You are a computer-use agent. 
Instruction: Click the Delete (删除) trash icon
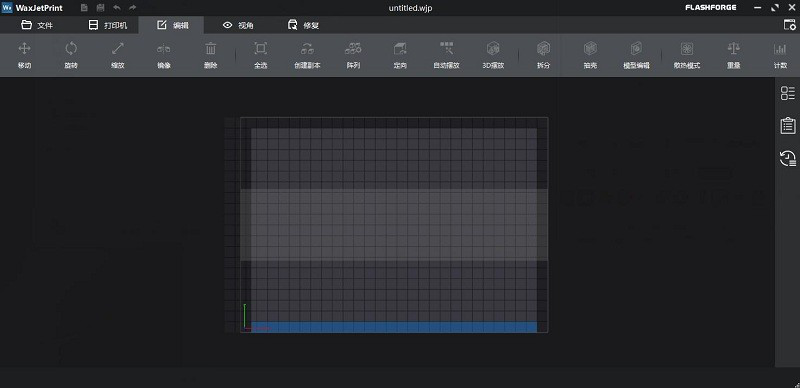pos(211,48)
